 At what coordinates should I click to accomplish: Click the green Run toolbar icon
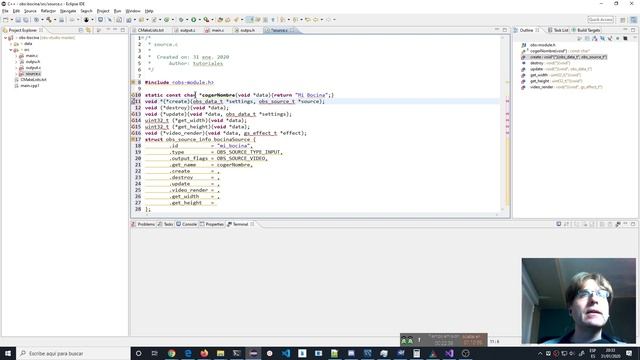pos(194,20)
